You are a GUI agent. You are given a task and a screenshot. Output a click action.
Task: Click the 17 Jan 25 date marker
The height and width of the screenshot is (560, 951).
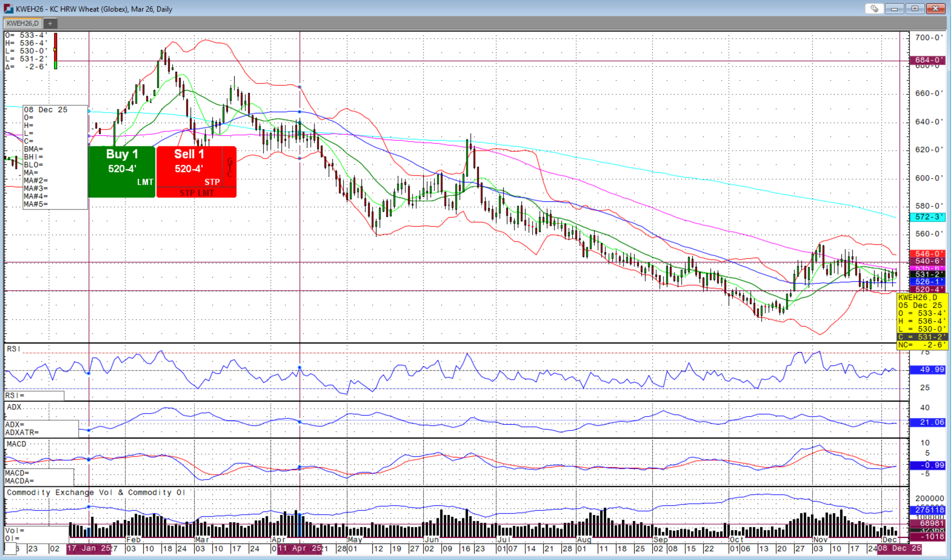click(x=89, y=549)
